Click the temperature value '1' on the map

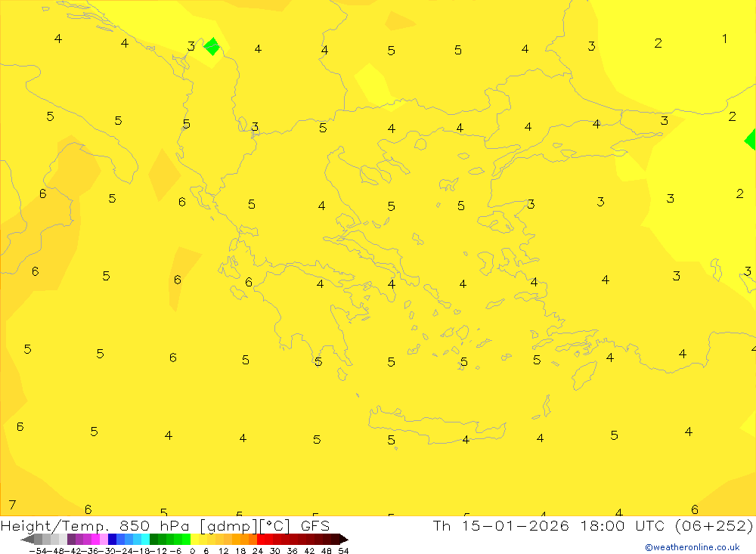click(x=724, y=39)
